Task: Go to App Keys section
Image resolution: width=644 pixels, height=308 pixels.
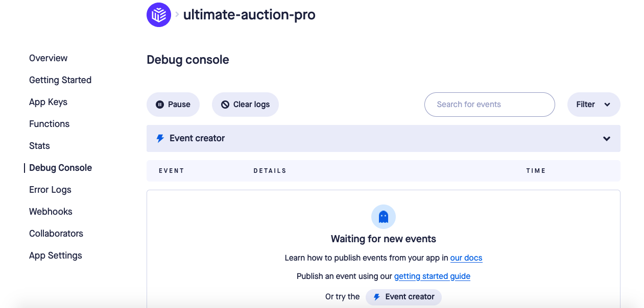Action: click(x=49, y=102)
